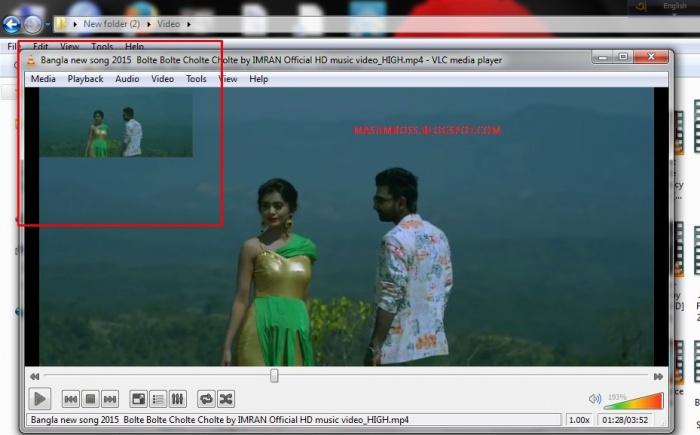Viewport: 700px width, 435px height.
Task: Click the seek bar position handle
Action: pos(274,376)
